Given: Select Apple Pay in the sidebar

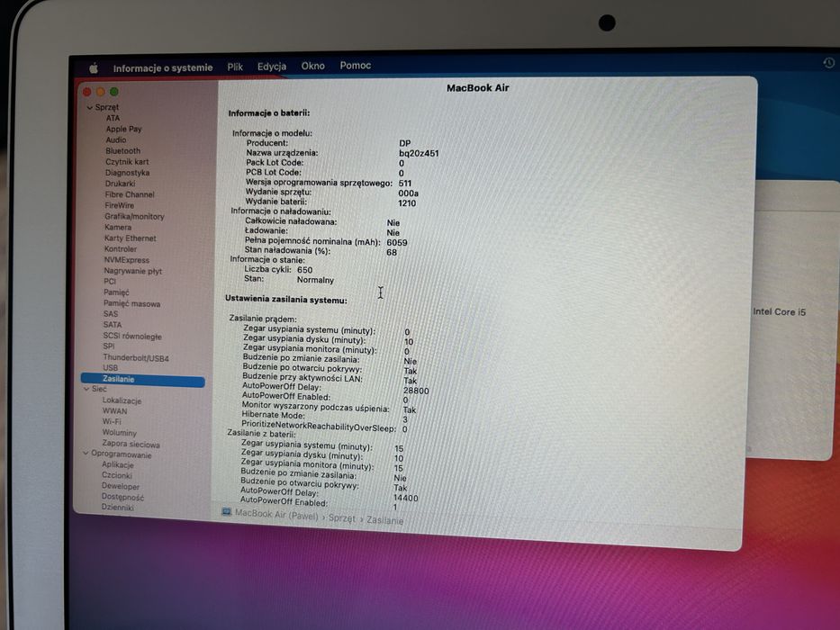Looking at the screenshot, I should point(123,129).
